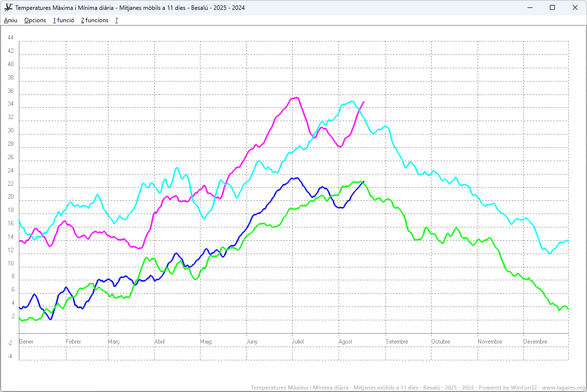This screenshot has width=587, height=392.
Task: Click the 44 y-axis value
Action: tap(10, 38)
